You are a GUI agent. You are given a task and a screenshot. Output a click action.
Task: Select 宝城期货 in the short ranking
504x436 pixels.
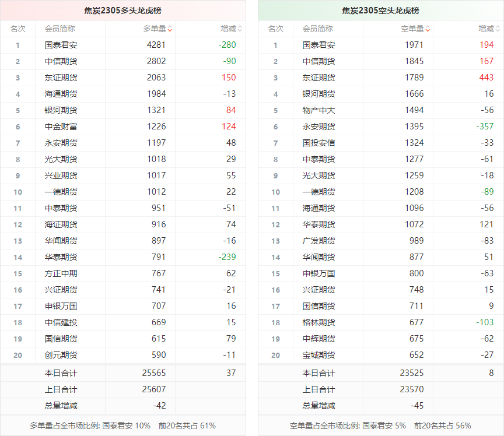click(318, 355)
